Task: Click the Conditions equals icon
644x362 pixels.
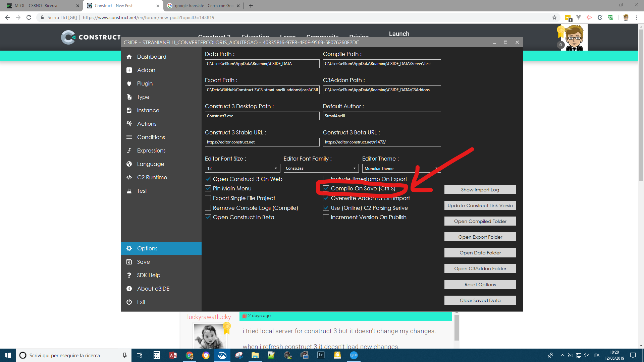Action: (x=129, y=137)
